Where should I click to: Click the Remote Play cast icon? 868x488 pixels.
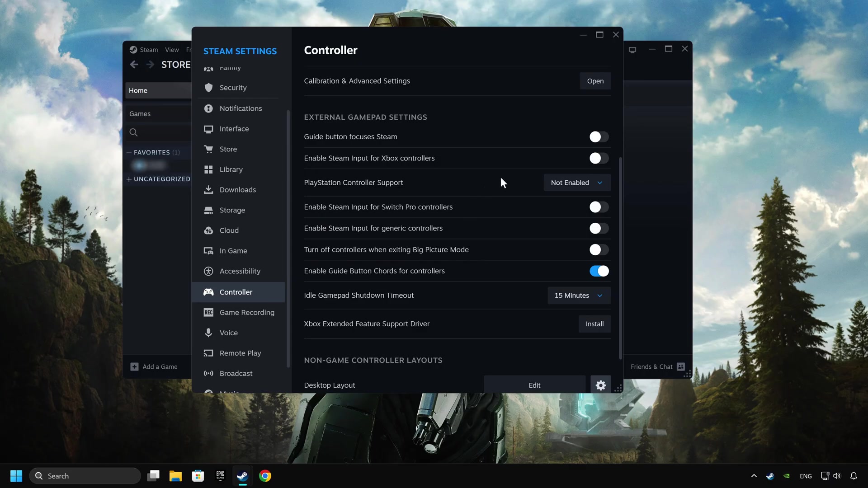coord(208,353)
